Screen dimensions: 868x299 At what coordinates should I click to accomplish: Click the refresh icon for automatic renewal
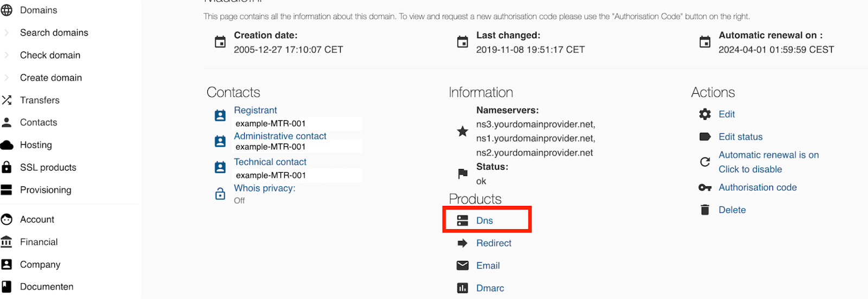[x=705, y=162]
